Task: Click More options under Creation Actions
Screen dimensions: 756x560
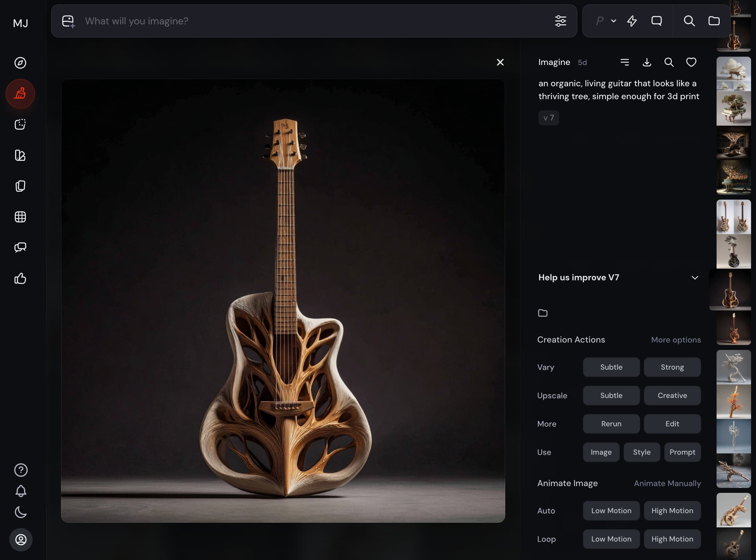Action: (676, 340)
